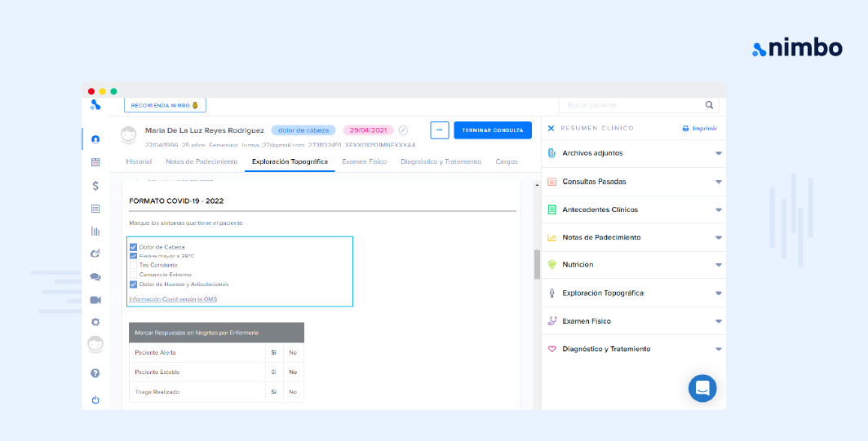
Task: Expand the Nutrición section arrow
Action: pos(719,265)
